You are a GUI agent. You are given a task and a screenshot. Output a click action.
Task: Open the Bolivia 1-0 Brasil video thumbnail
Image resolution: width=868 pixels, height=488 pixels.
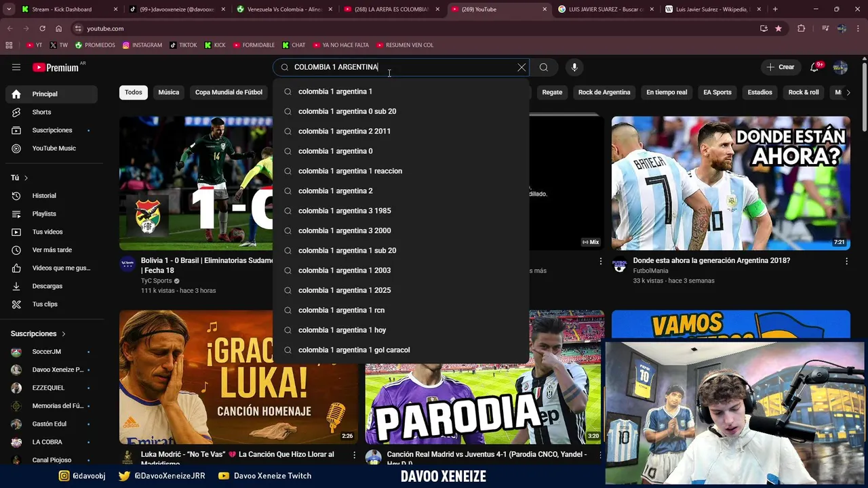point(196,183)
